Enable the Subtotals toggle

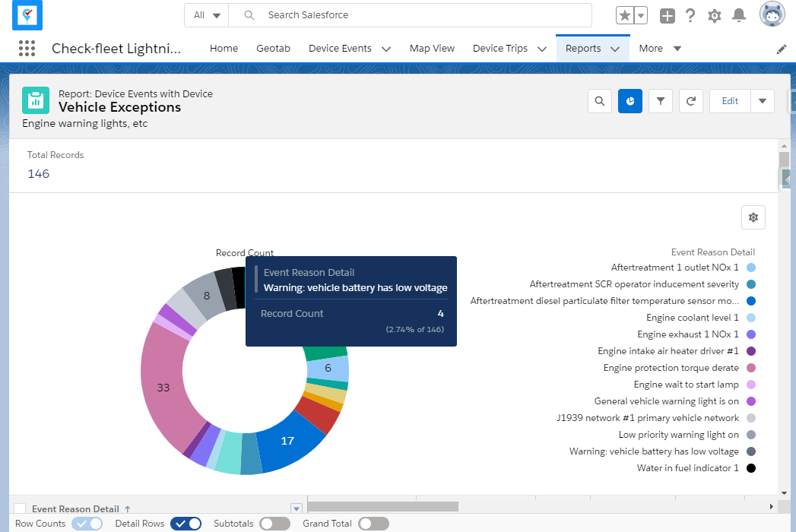click(274, 524)
